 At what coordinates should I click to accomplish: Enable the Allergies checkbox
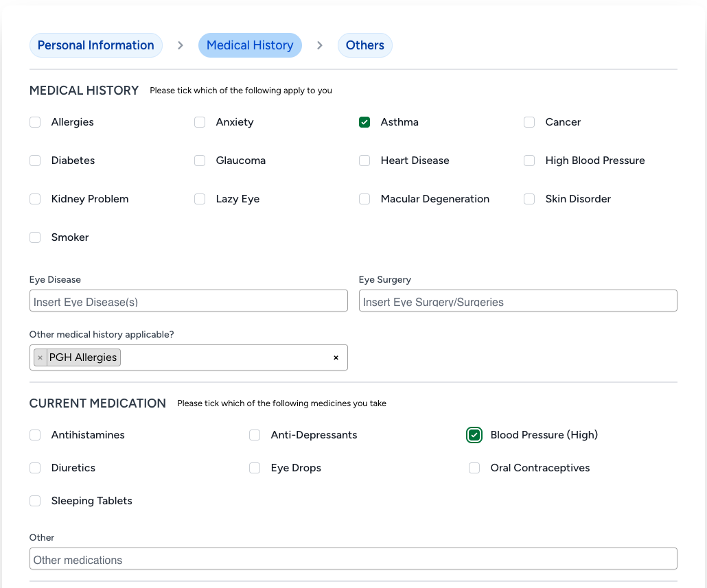pyautogui.click(x=35, y=122)
